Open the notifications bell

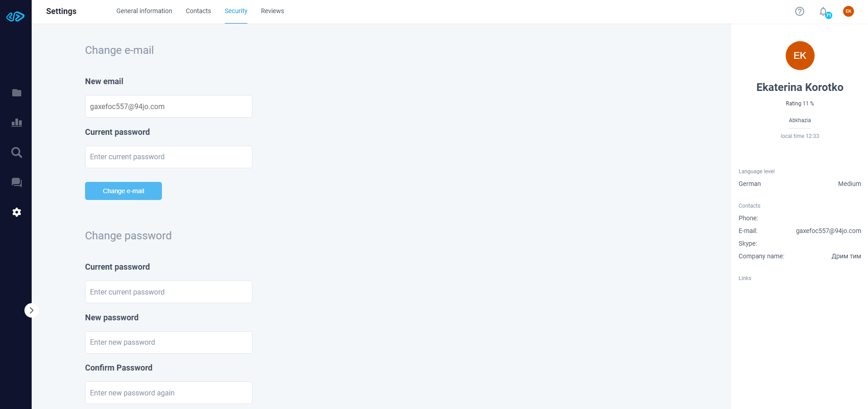coord(824,11)
